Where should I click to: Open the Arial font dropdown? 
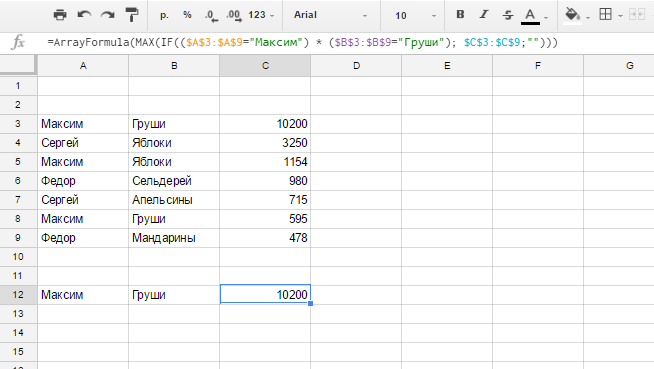[330, 15]
